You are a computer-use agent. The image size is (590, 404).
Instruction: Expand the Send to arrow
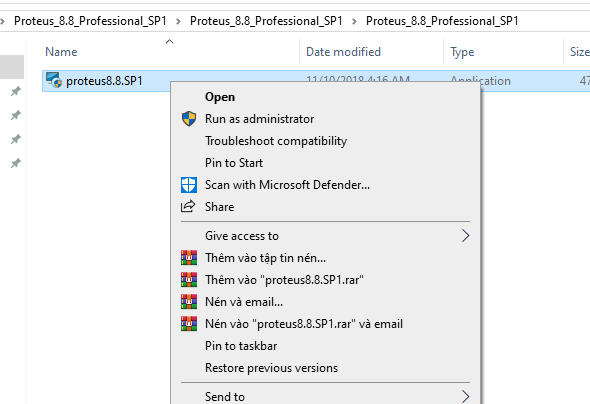tap(466, 396)
